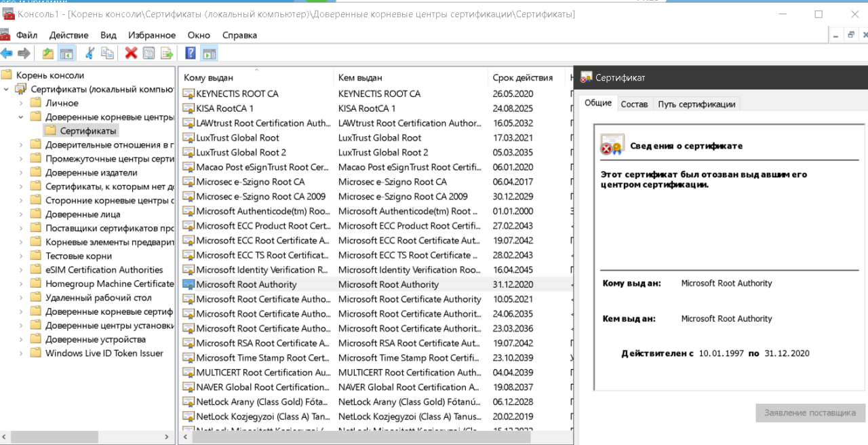Viewport: 868px width, 445px height.
Task: Select the Тестовые корни folder
Action: tap(78, 256)
